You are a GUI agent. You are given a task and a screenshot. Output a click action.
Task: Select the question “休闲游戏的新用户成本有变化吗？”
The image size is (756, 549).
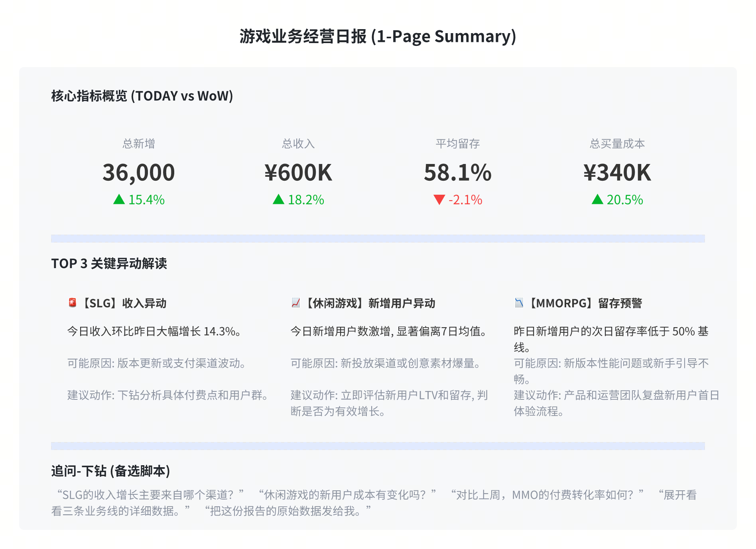pos(347,495)
